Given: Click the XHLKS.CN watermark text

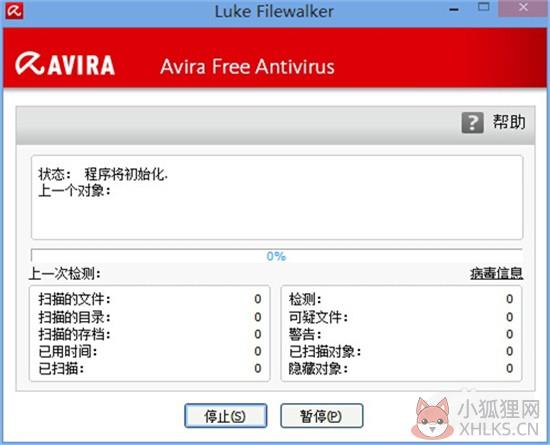Looking at the screenshot, I should pos(498,429).
